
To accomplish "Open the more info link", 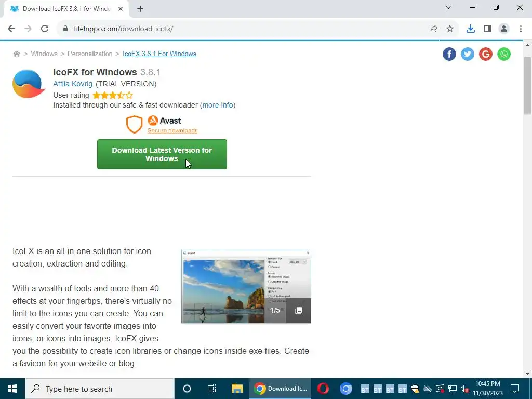I will pos(218,105).
